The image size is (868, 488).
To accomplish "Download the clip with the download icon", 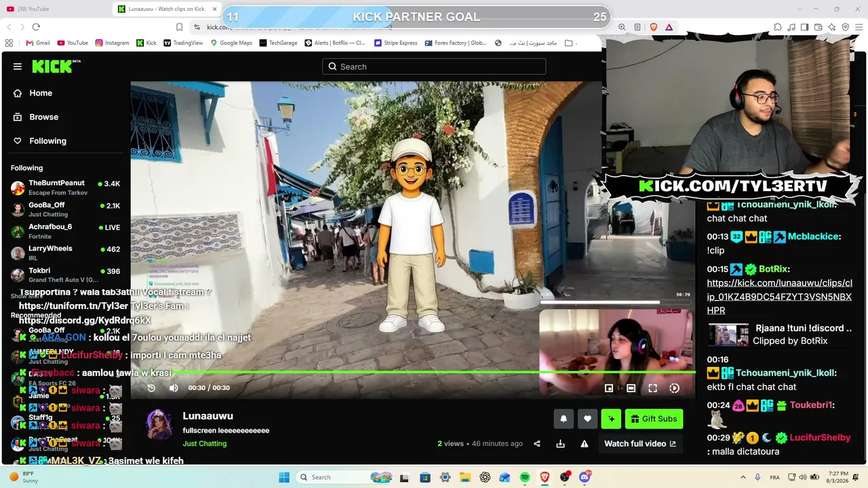I will tap(560, 444).
